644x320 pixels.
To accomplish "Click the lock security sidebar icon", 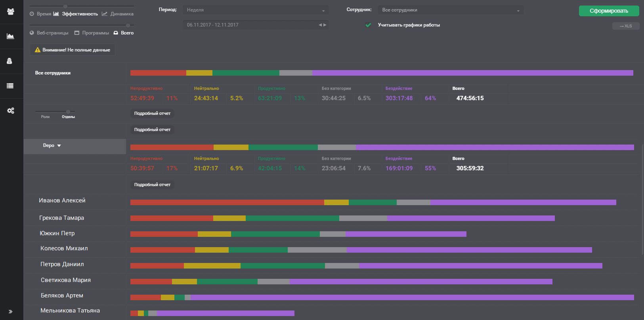I will tap(10, 61).
